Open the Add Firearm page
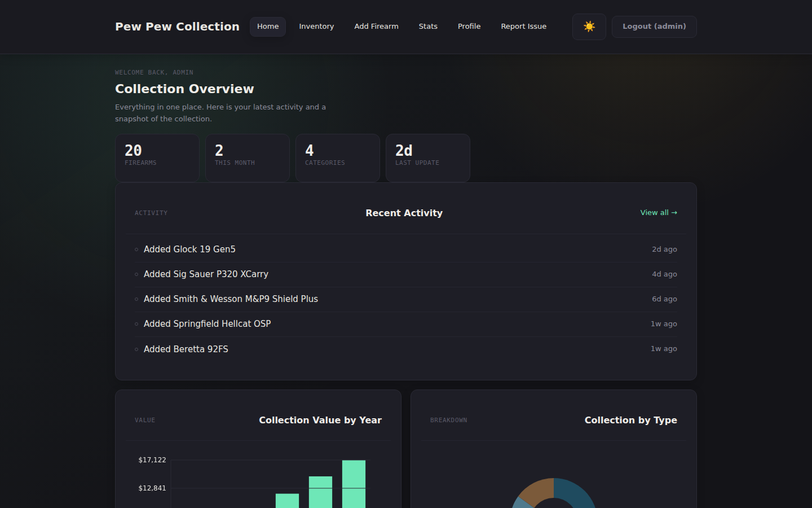Screen dimensions: 812x508 tap(376, 27)
